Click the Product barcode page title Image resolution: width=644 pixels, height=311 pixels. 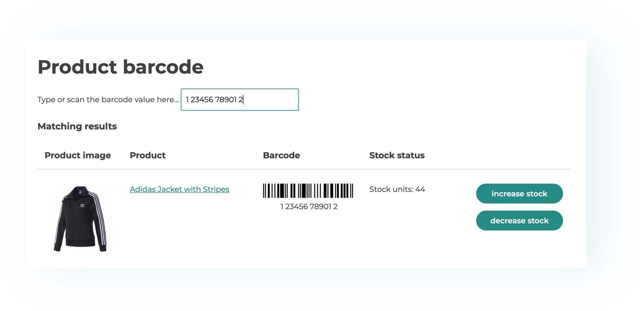click(120, 67)
